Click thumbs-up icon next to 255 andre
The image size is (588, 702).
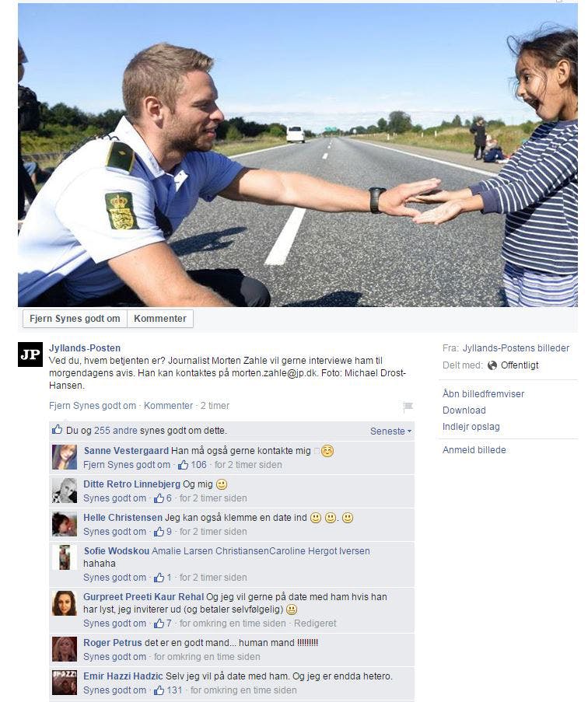pos(58,430)
